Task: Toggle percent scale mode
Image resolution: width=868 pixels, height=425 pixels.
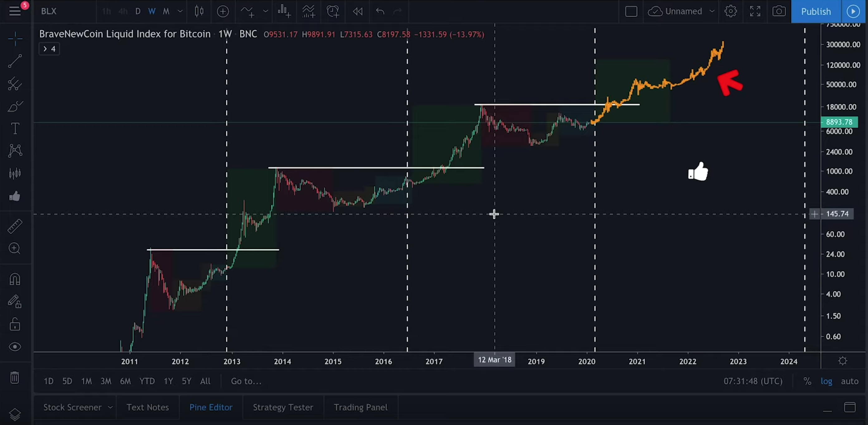Action: click(807, 381)
